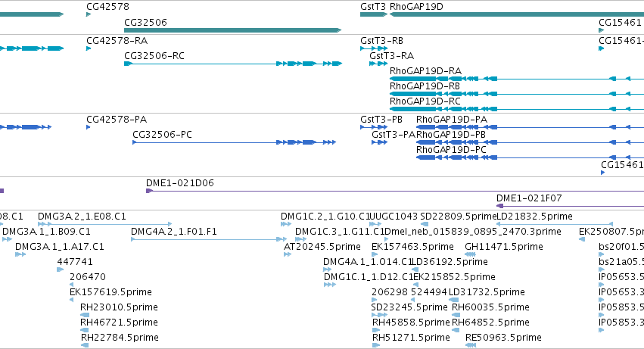This screenshot has width=644, height=349.
Task: Click RhoGAP19D-PA protein feature
Action: pos(530,127)
